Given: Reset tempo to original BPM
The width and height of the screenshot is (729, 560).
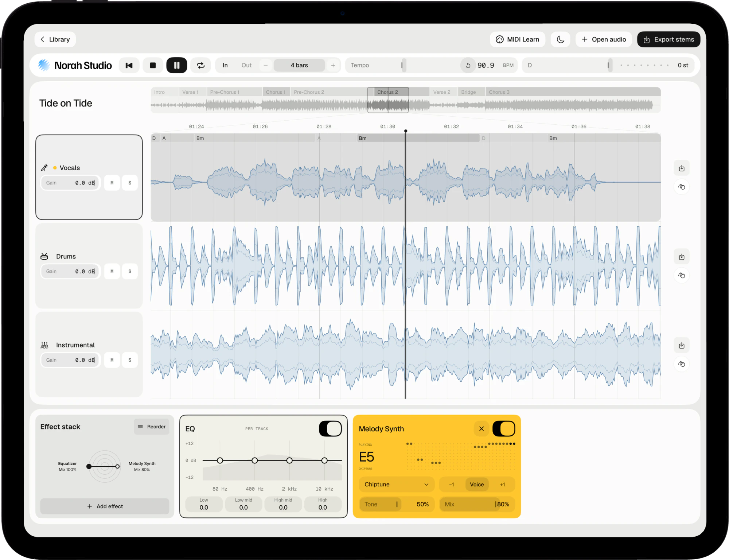Looking at the screenshot, I should (x=468, y=65).
